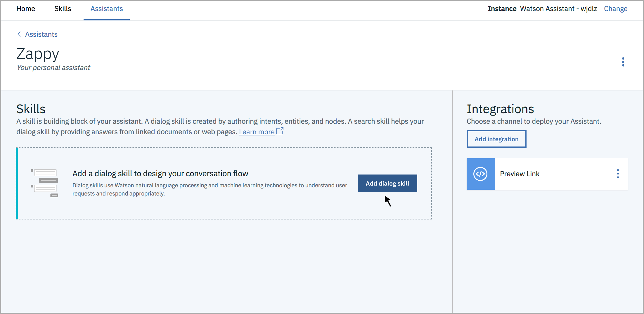Open the Learn more documentation link

point(257,132)
